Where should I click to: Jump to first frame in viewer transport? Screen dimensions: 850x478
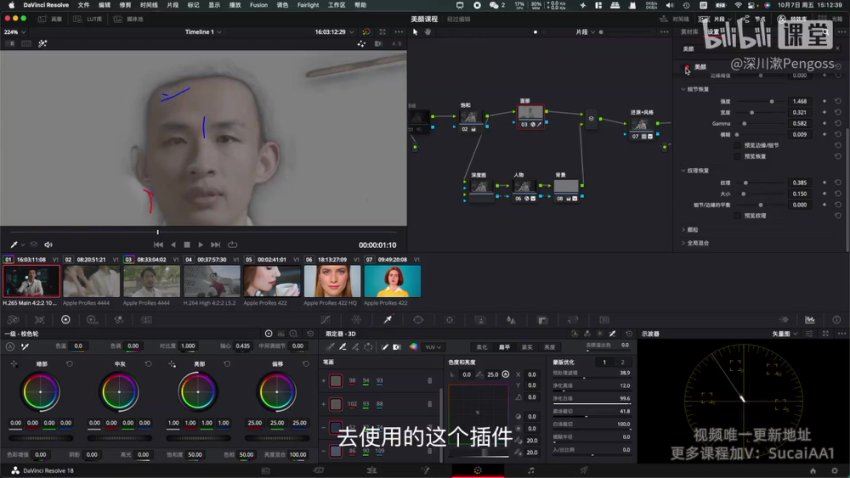click(158, 245)
